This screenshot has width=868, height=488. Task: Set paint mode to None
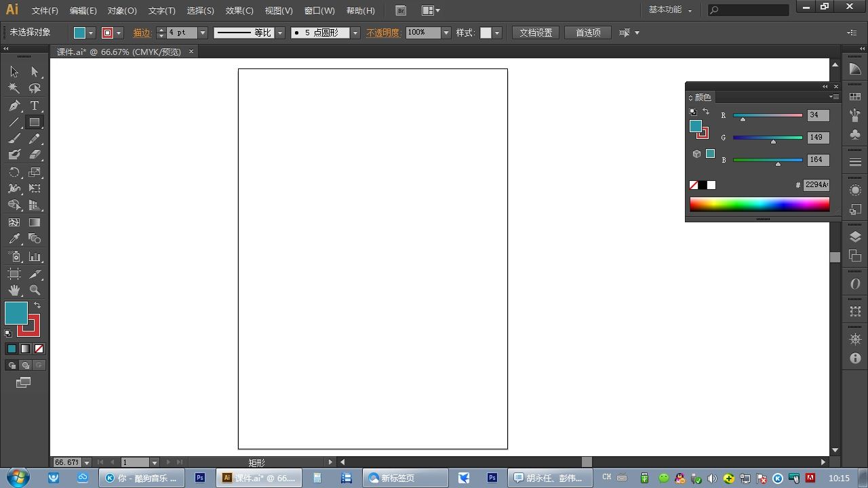point(39,348)
